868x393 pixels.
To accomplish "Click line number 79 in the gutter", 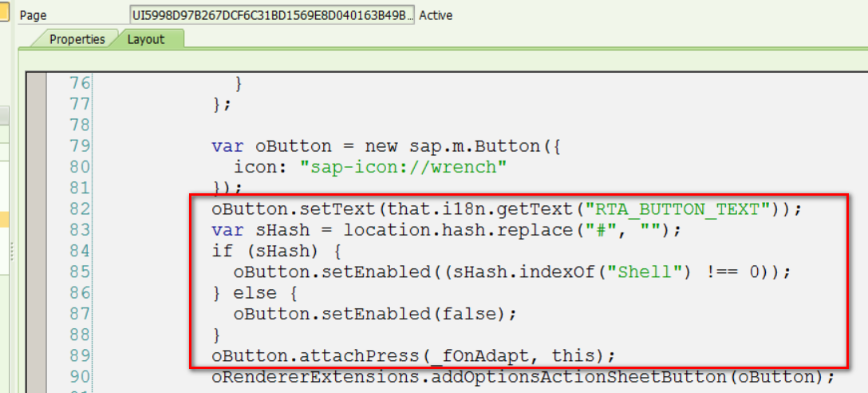I will click(x=79, y=146).
